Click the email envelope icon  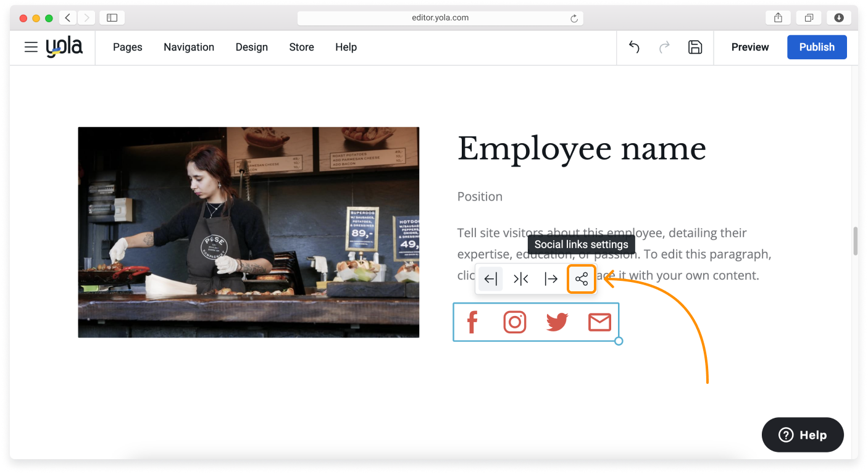(599, 322)
